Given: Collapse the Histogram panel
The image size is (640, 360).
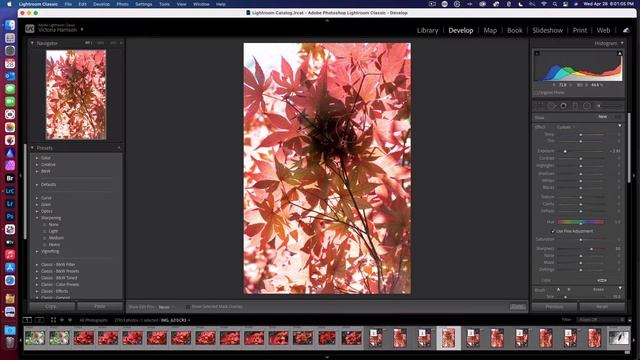Looking at the screenshot, I should (622, 43).
